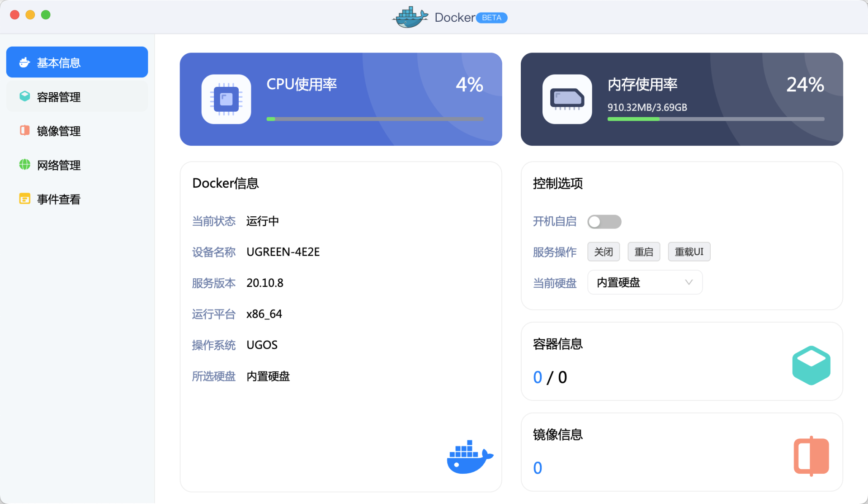Image resolution: width=868 pixels, height=504 pixels.
Task: Click the 关闭 service button
Action: pos(604,252)
